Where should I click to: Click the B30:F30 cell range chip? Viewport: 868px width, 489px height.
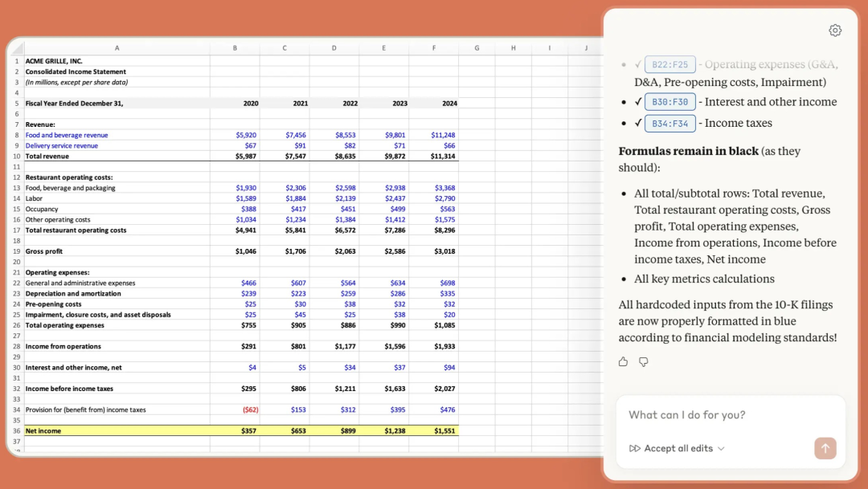(x=669, y=102)
